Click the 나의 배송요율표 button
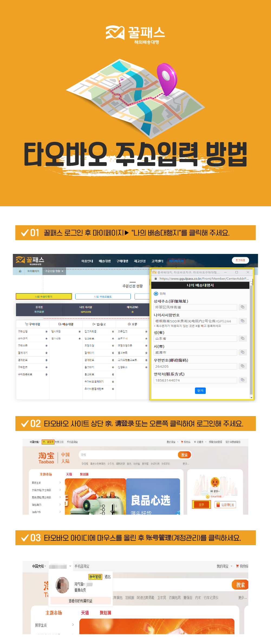Screen dimensions: 271x644 pos(103,296)
